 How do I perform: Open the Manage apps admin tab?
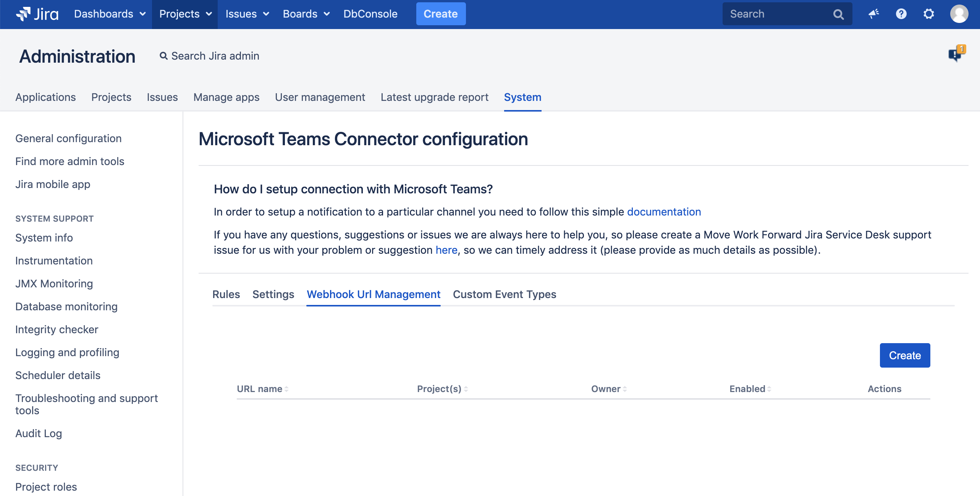pos(226,97)
